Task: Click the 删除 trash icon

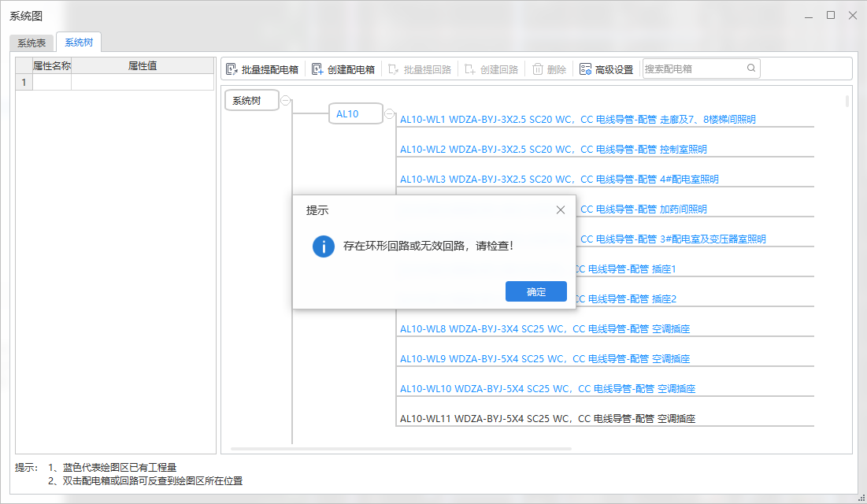Action: pyautogui.click(x=538, y=69)
